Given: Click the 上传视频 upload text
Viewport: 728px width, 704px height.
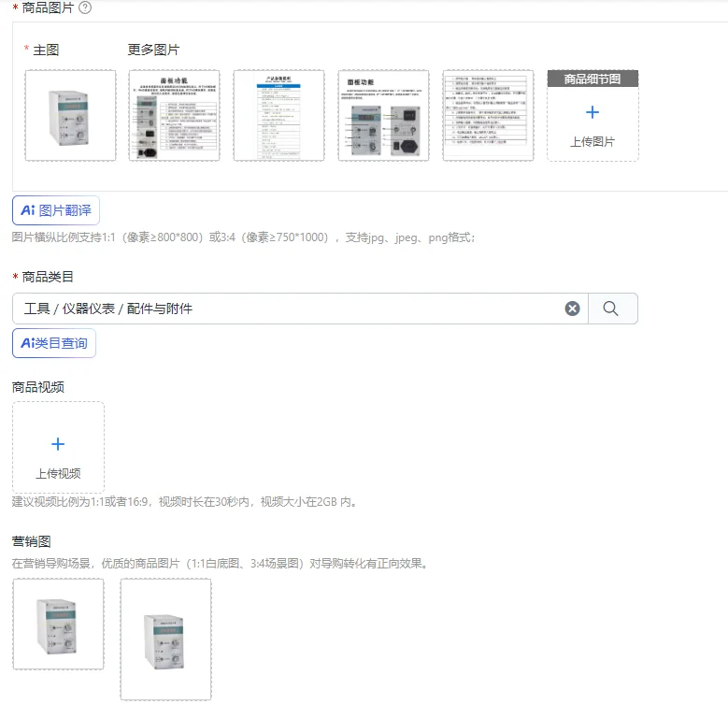Looking at the screenshot, I should 58,473.
